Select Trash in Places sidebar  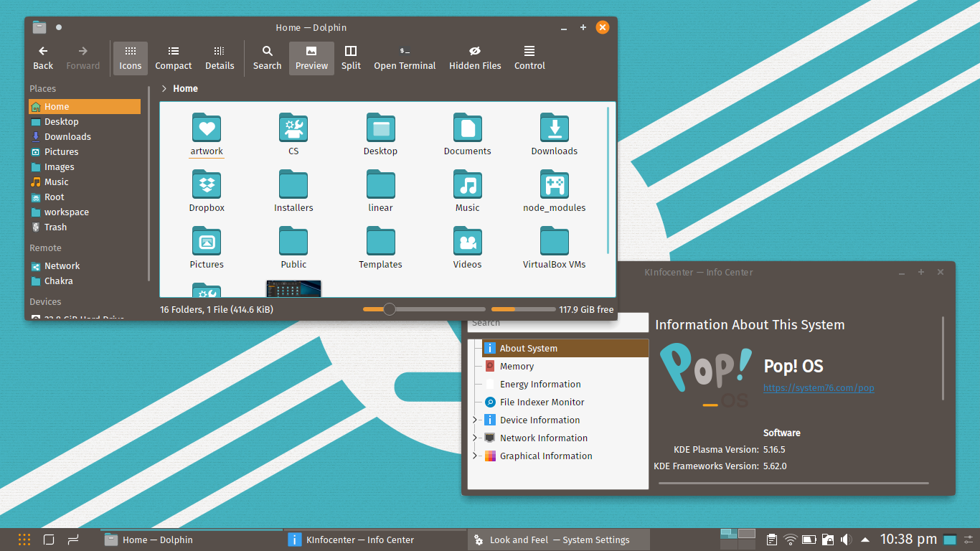[x=85, y=227]
